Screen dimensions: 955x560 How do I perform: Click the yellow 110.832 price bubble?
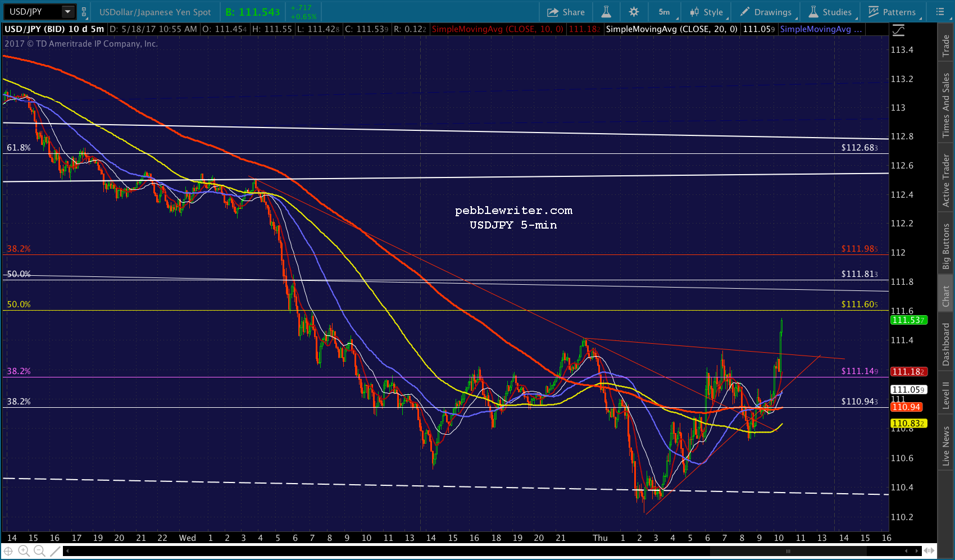point(908,424)
